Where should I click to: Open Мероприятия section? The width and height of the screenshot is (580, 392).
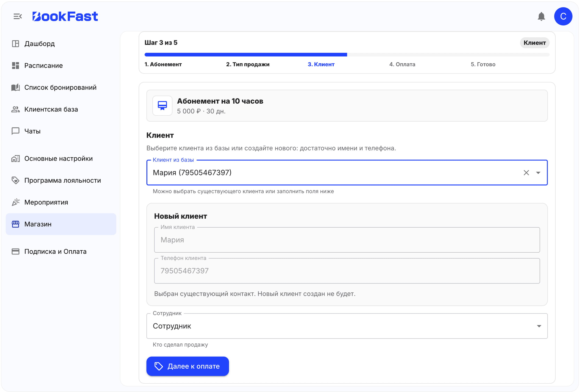point(61,202)
